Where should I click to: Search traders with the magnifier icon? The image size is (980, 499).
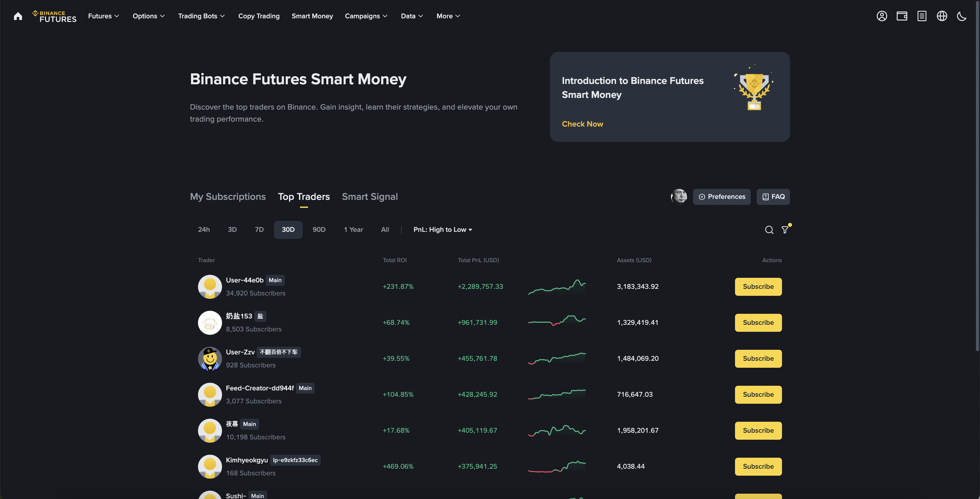[769, 230]
